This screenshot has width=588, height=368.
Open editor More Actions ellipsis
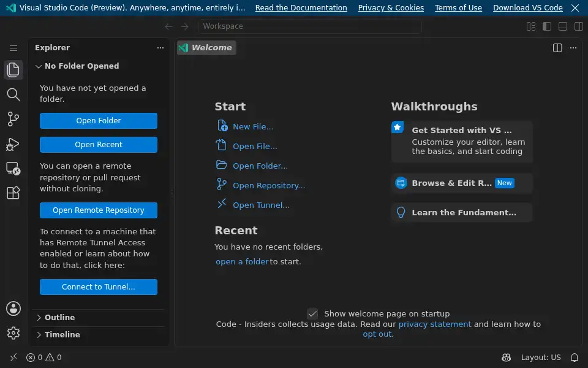click(x=573, y=48)
